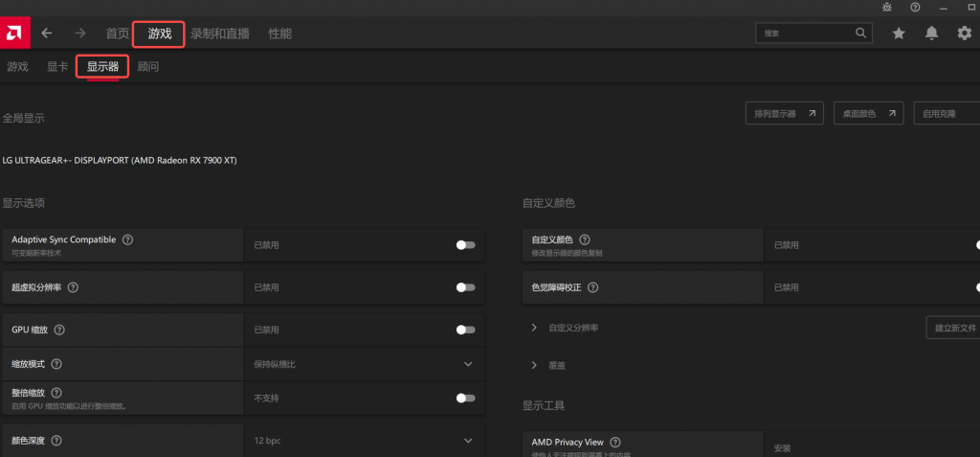Show help for 整倍缩放
Screen dimensions: 980x457
coord(56,393)
